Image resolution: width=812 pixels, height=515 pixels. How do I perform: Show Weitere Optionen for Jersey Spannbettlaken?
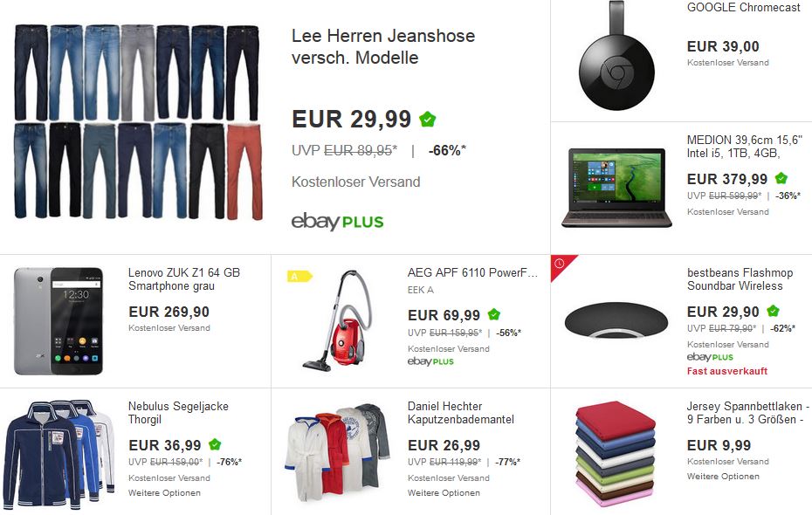723,477
